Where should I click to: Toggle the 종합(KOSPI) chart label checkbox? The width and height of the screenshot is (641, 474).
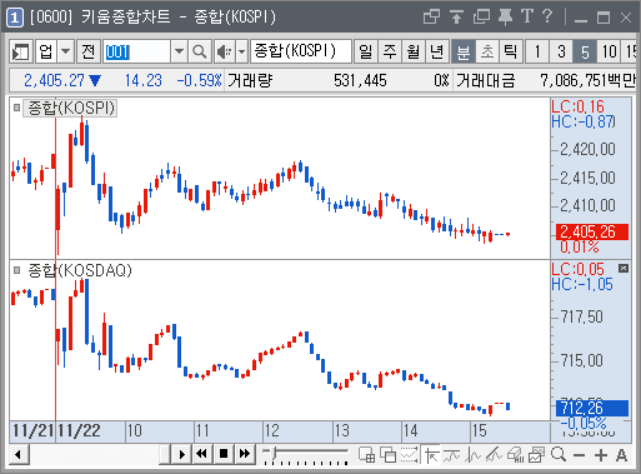tap(17, 108)
